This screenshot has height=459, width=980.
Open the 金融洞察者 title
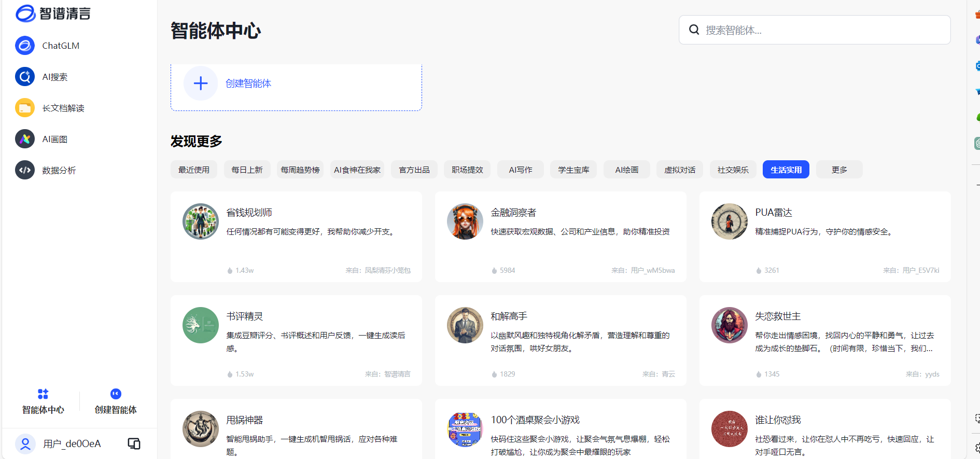513,212
